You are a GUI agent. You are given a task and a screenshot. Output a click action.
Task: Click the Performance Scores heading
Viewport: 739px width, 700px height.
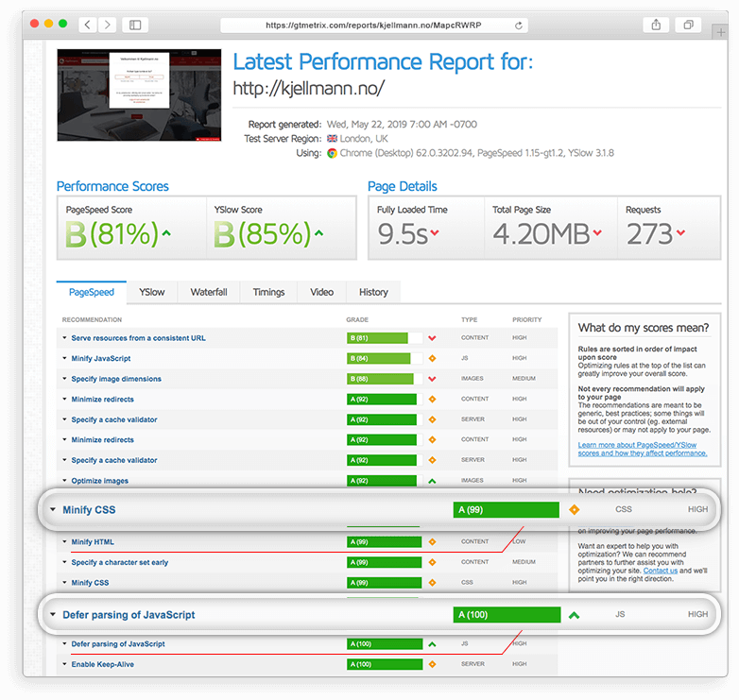click(x=112, y=186)
